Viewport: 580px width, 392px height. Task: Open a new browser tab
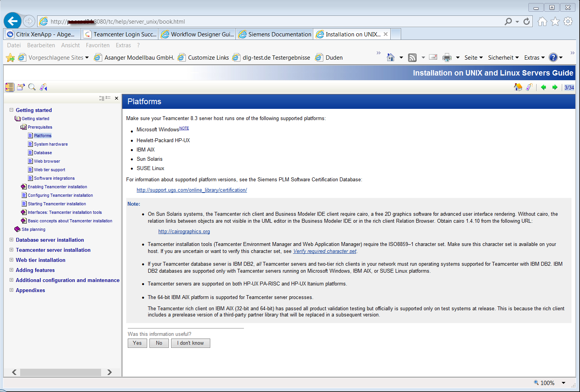coord(396,34)
